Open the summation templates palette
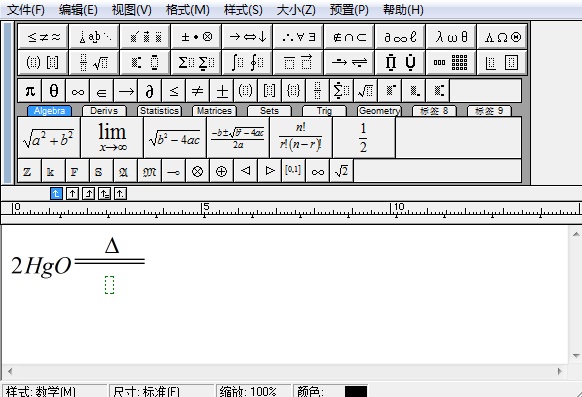This screenshot has width=582, height=397. click(x=196, y=62)
